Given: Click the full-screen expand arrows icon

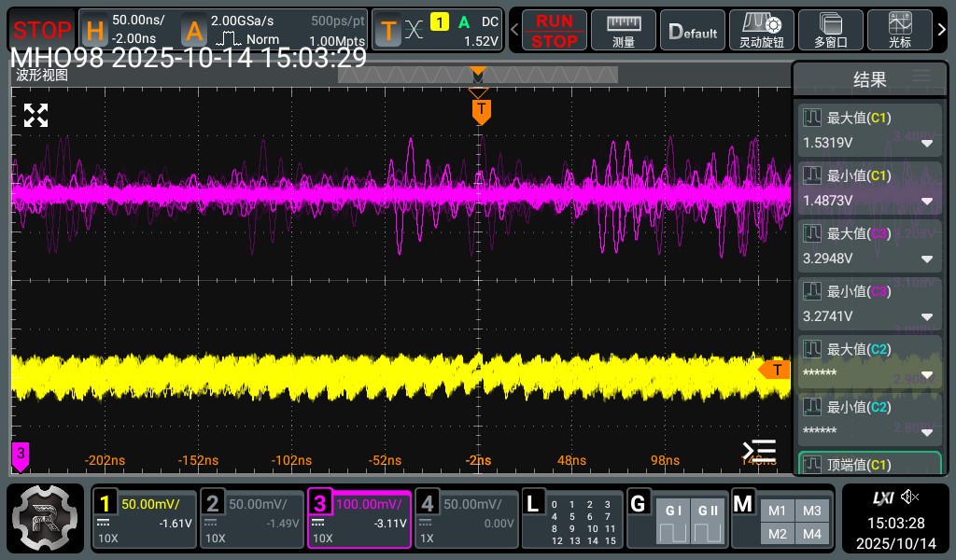Looking at the screenshot, I should tap(35, 116).
